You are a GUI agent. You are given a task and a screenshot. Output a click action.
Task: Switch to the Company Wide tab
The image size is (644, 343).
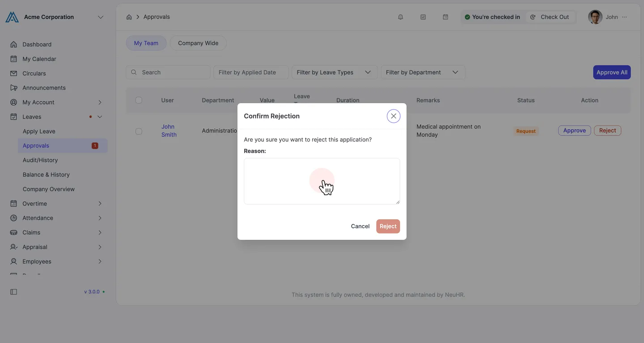(x=198, y=43)
